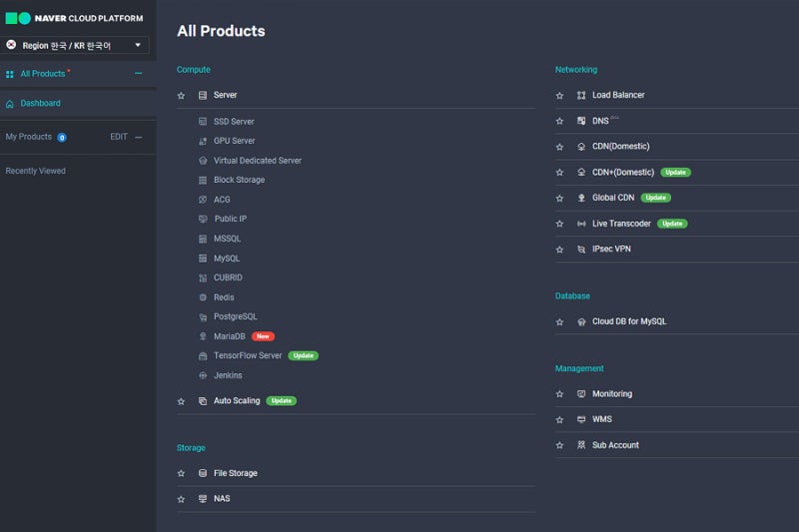Open Auto Scaling product
Viewport: 799px width, 532px height.
pyautogui.click(x=237, y=401)
